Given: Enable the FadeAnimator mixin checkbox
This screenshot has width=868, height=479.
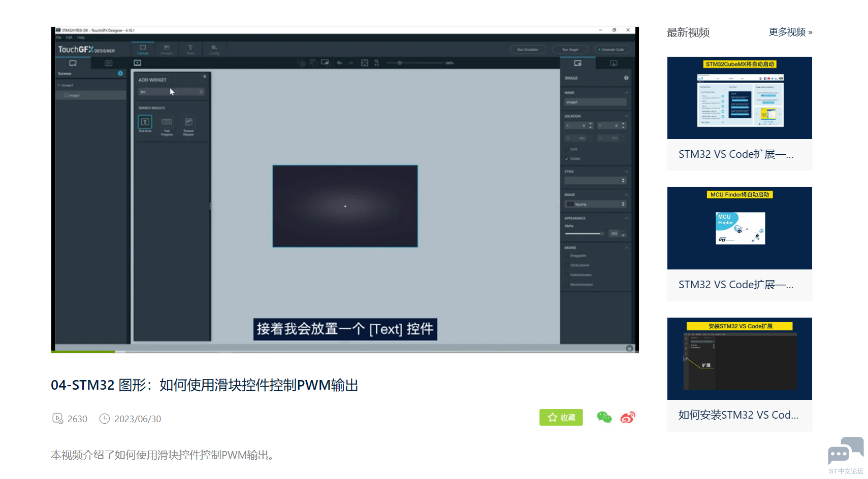Looking at the screenshot, I should [567, 275].
